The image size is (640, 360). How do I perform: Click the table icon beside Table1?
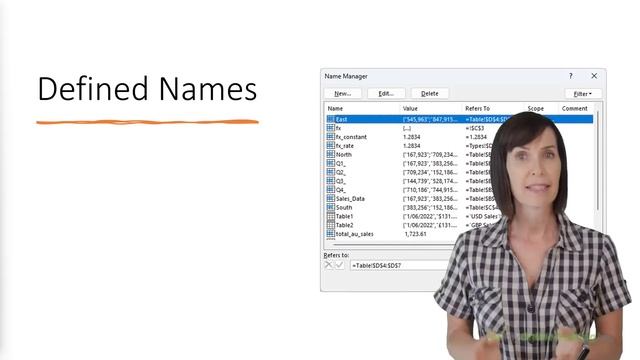pyautogui.click(x=331, y=216)
